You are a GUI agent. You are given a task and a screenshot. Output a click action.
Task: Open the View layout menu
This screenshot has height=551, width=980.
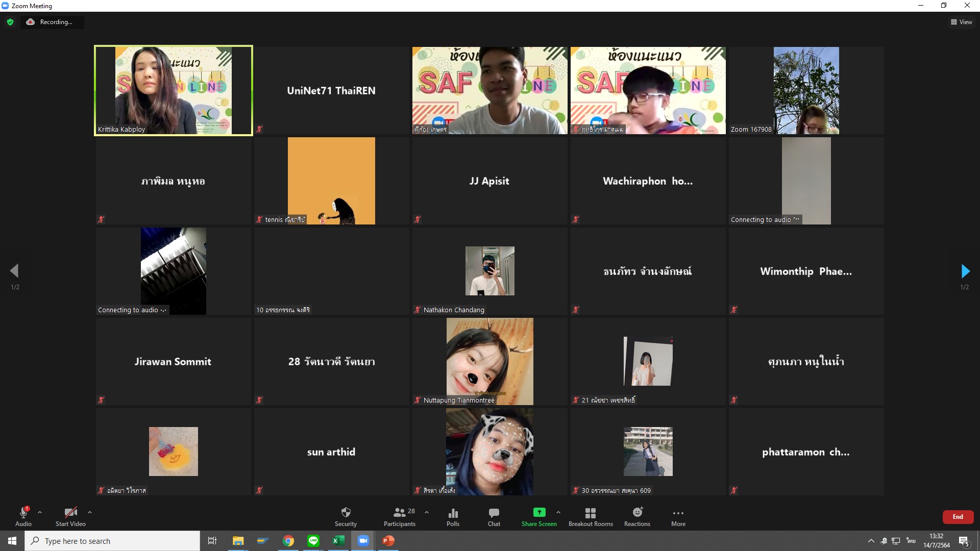[x=961, y=22]
